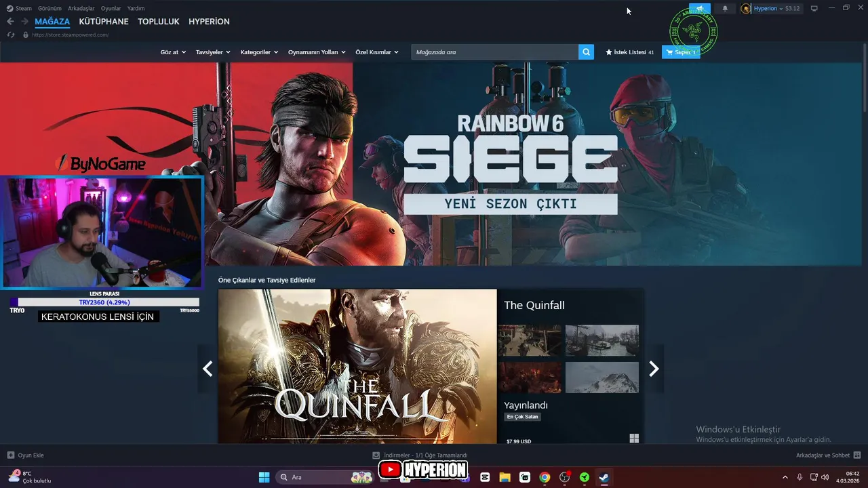Select the Quinfall harbor screenshot thumbnail
The width and height of the screenshot is (868, 488).
[x=602, y=340]
